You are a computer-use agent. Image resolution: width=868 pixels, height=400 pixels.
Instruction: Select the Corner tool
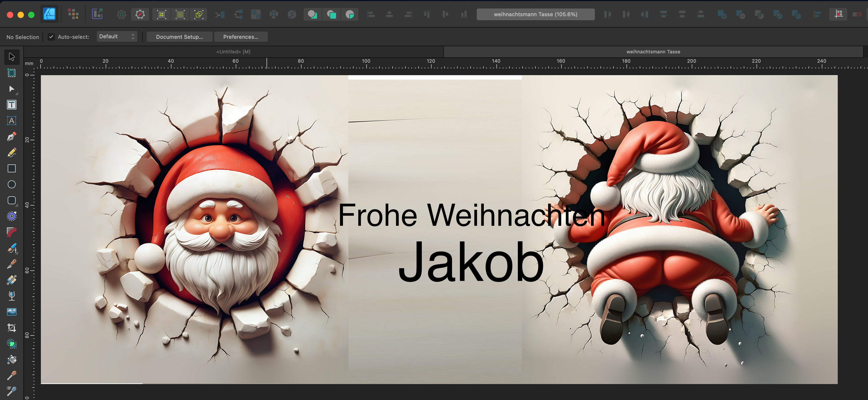click(x=11, y=232)
